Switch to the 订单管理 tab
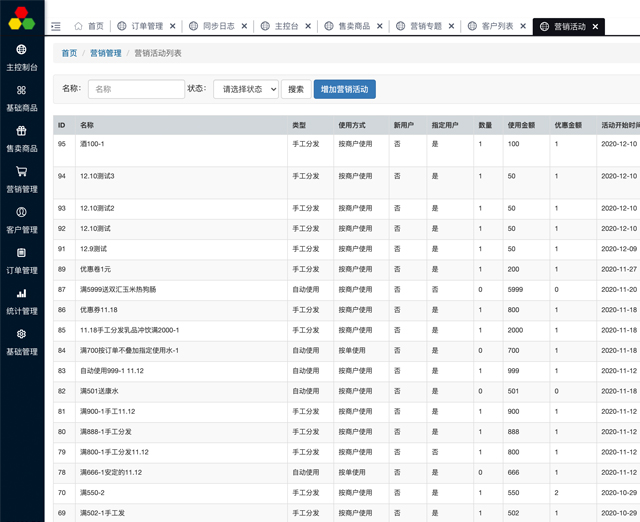640x522 pixels. (x=140, y=26)
